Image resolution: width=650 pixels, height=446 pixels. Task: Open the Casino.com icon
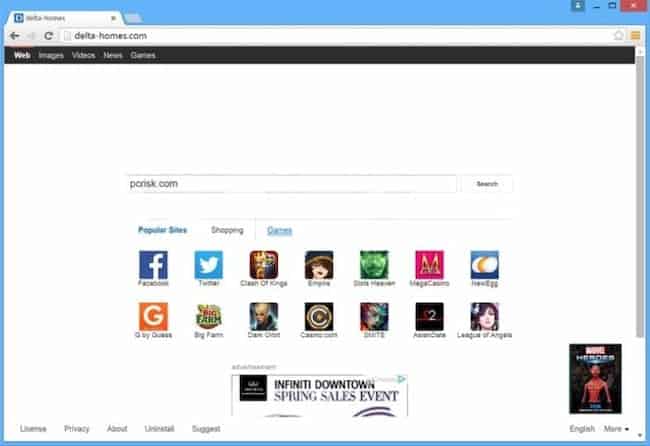(x=319, y=317)
